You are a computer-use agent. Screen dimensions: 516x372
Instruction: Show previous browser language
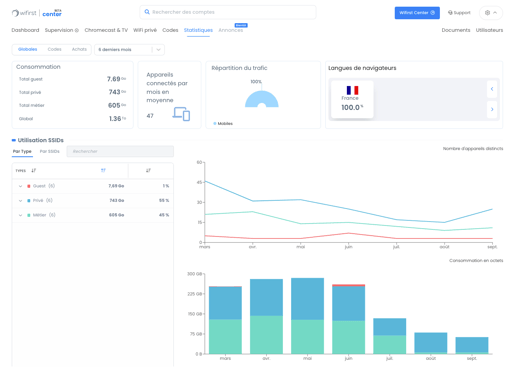492,89
